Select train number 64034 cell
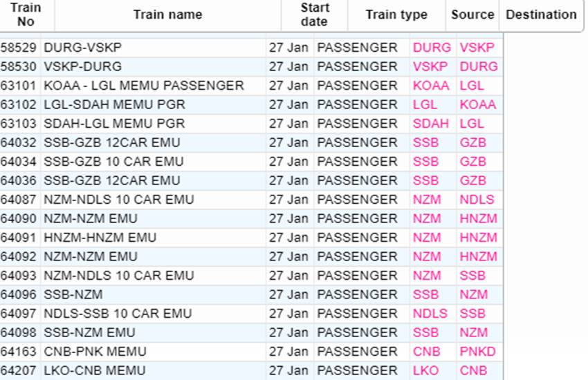The image size is (588, 380). (19, 162)
